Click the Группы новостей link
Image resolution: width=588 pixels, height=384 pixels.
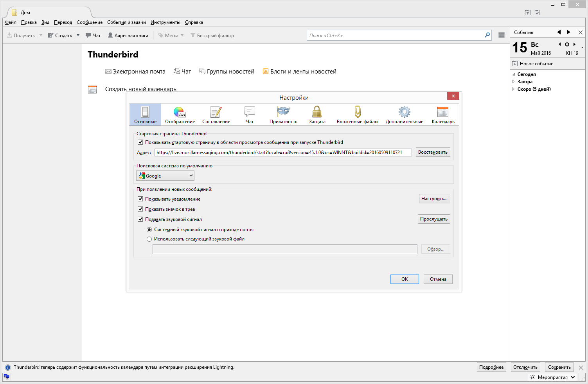pyautogui.click(x=227, y=72)
